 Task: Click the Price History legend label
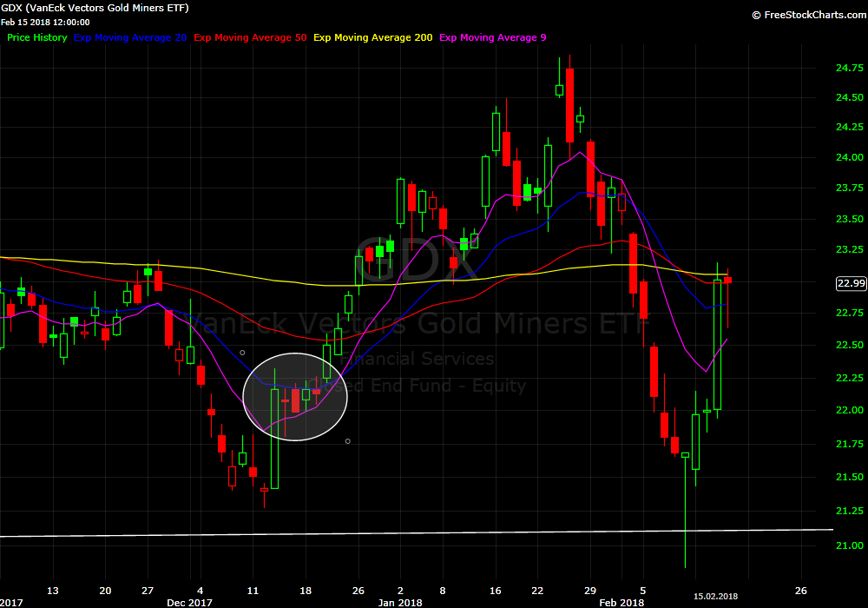37,37
